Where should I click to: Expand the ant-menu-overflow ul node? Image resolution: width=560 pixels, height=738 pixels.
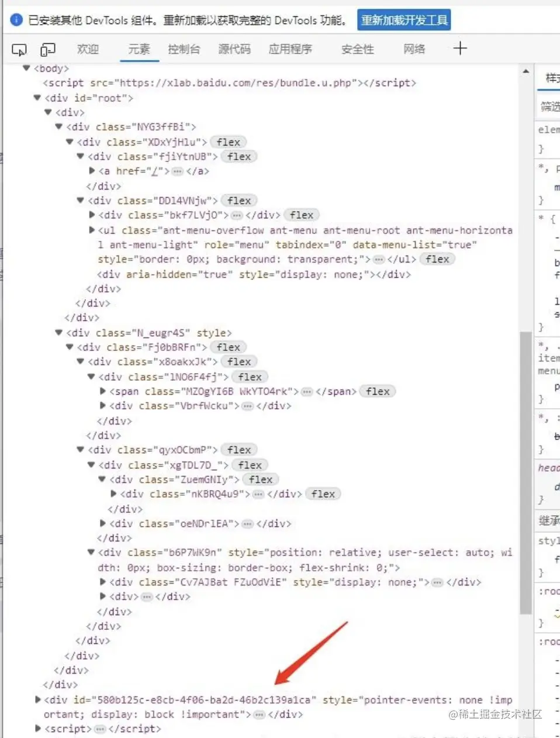(x=92, y=230)
